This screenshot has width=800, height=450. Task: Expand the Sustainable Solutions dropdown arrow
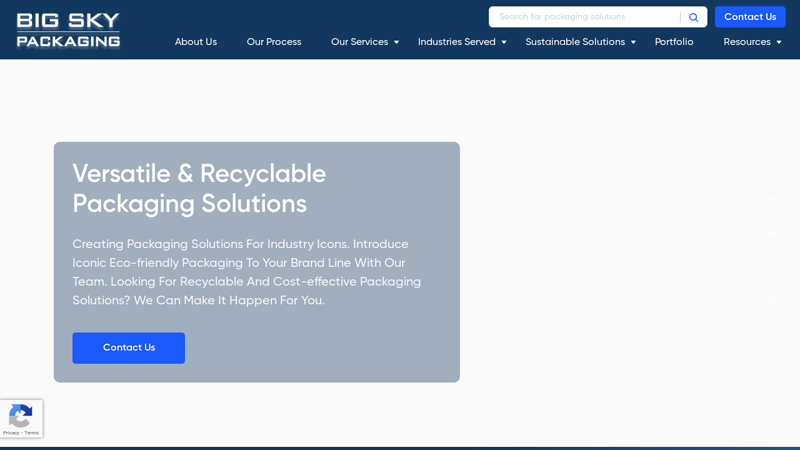pyautogui.click(x=633, y=42)
